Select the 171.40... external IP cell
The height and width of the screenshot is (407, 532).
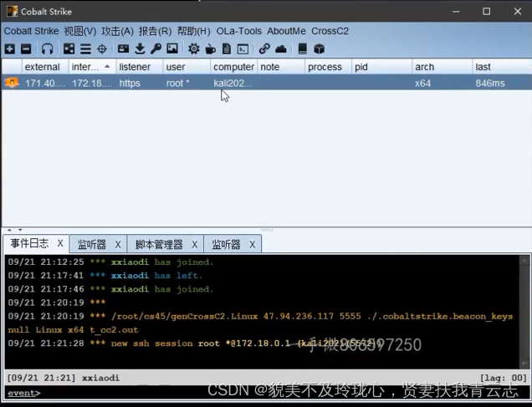click(45, 83)
